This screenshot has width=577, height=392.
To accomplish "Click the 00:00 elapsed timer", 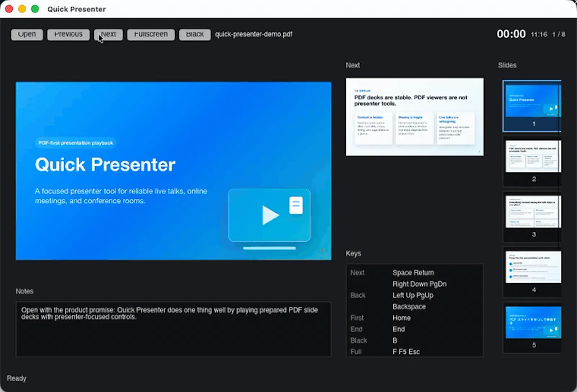I will [x=511, y=34].
